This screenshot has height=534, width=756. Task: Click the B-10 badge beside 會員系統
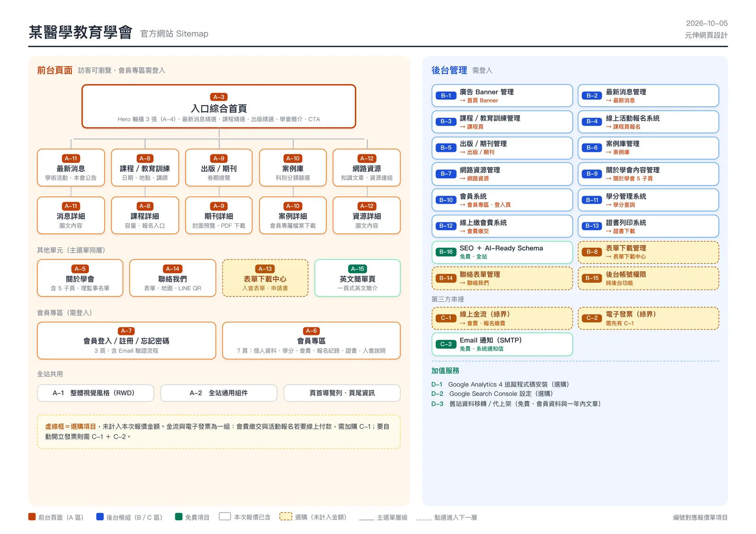click(446, 200)
